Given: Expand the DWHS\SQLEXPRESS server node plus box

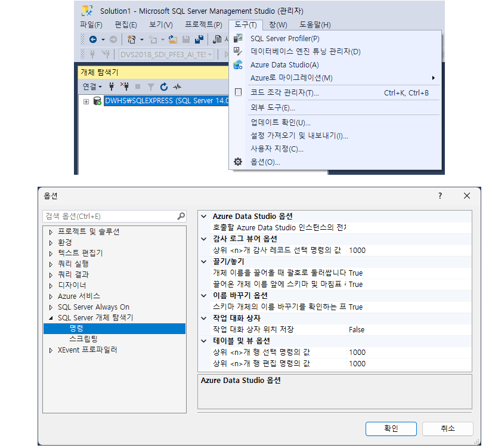Looking at the screenshot, I should (86, 101).
